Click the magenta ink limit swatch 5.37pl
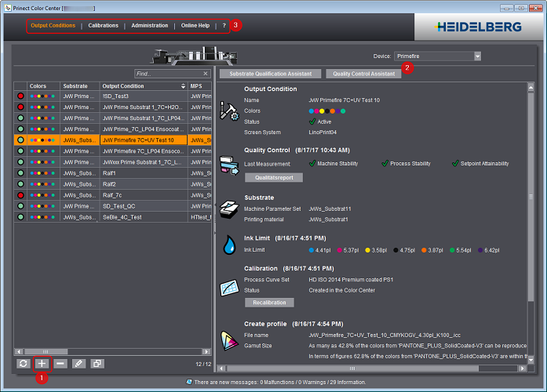This screenshot has height=392, width=547. point(340,250)
